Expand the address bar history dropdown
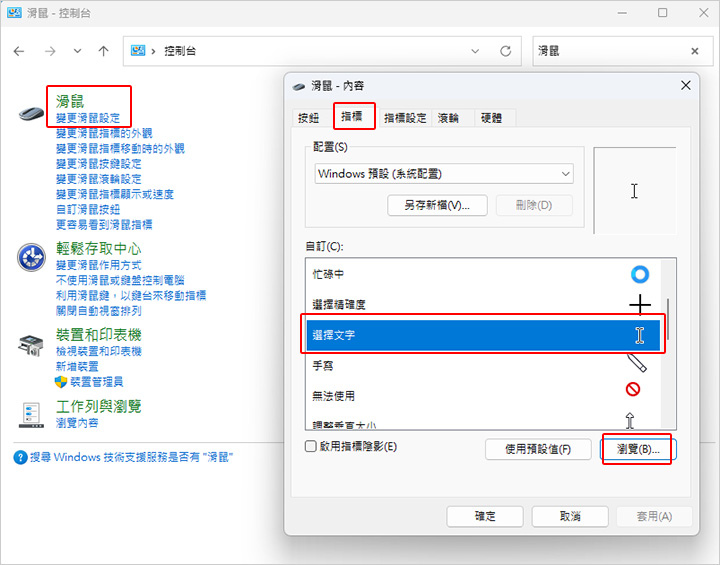 475,51
